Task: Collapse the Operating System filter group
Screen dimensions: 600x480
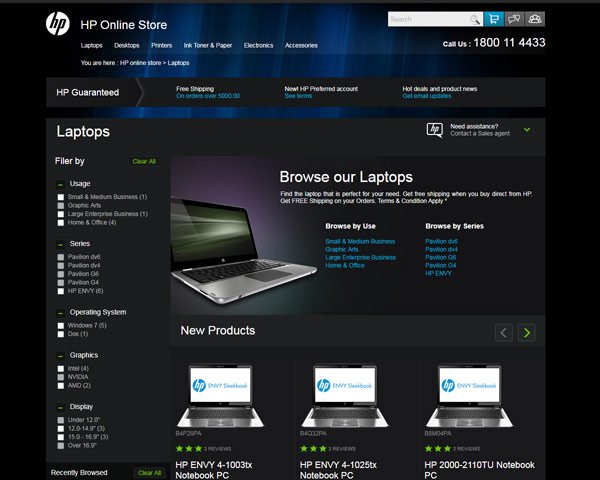Action: [61, 313]
